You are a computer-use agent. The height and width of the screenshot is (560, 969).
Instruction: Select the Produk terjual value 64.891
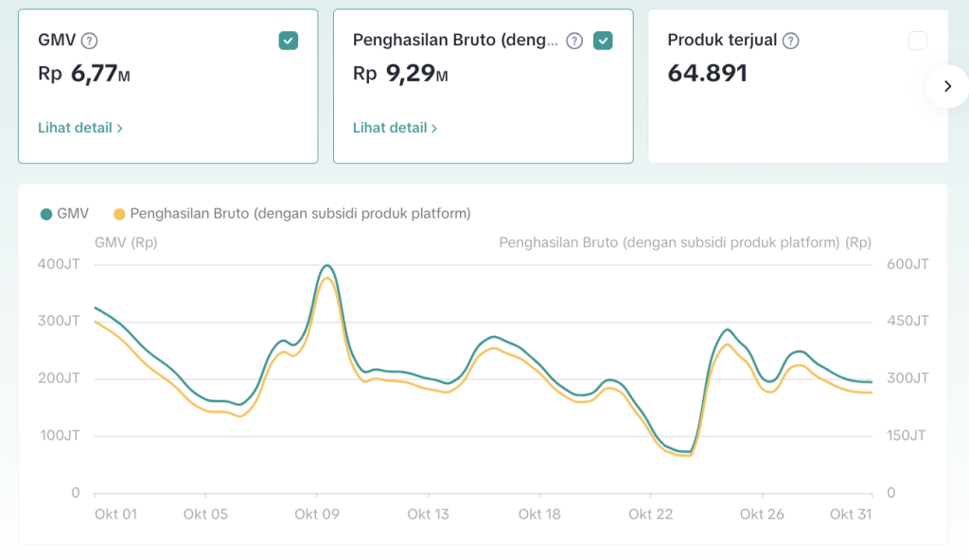click(x=707, y=73)
